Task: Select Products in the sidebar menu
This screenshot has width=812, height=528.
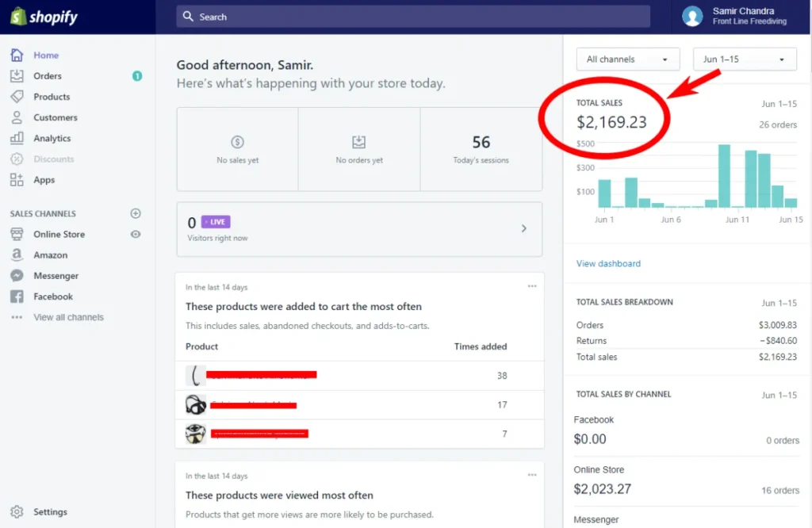Action: pyautogui.click(x=52, y=97)
